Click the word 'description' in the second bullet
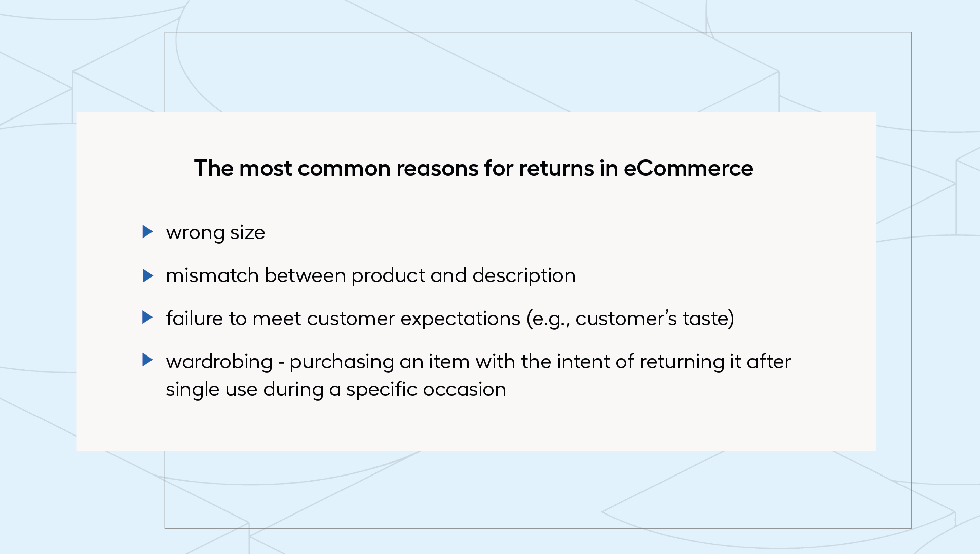980x554 pixels. (524, 276)
